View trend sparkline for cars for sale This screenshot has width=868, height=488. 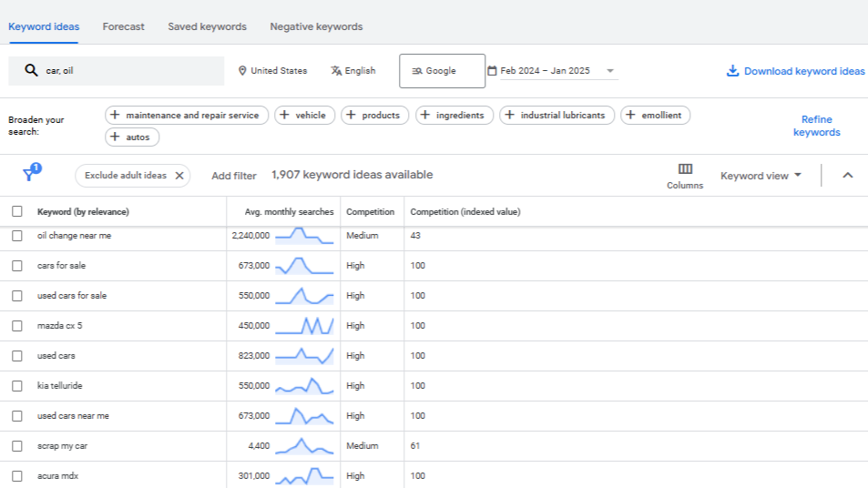pos(304,266)
